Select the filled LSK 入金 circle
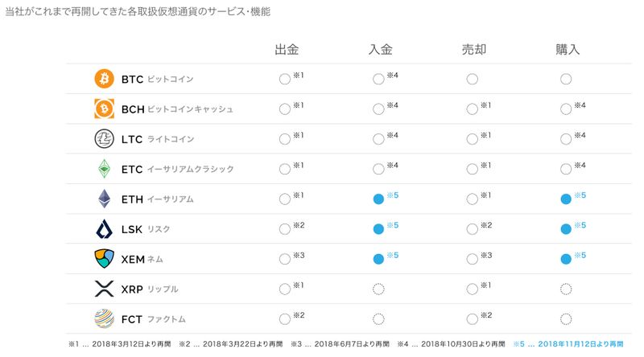 coord(378,229)
